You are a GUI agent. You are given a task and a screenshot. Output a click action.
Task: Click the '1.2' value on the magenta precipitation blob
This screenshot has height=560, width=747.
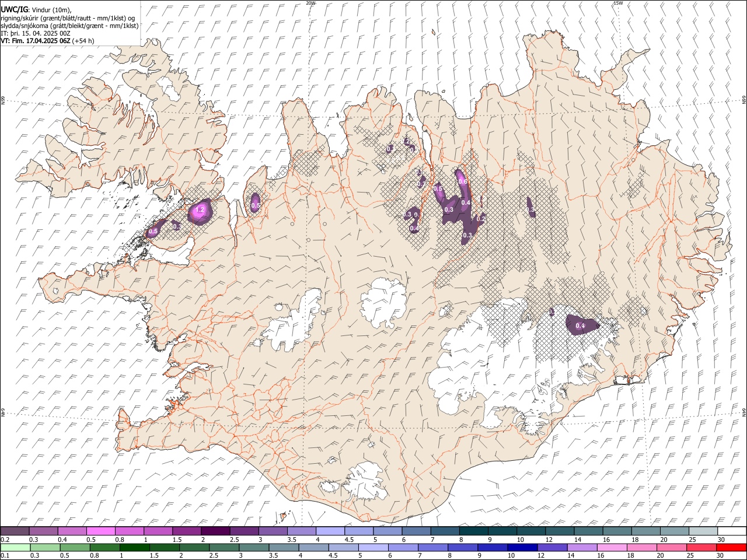pyautogui.click(x=200, y=209)
